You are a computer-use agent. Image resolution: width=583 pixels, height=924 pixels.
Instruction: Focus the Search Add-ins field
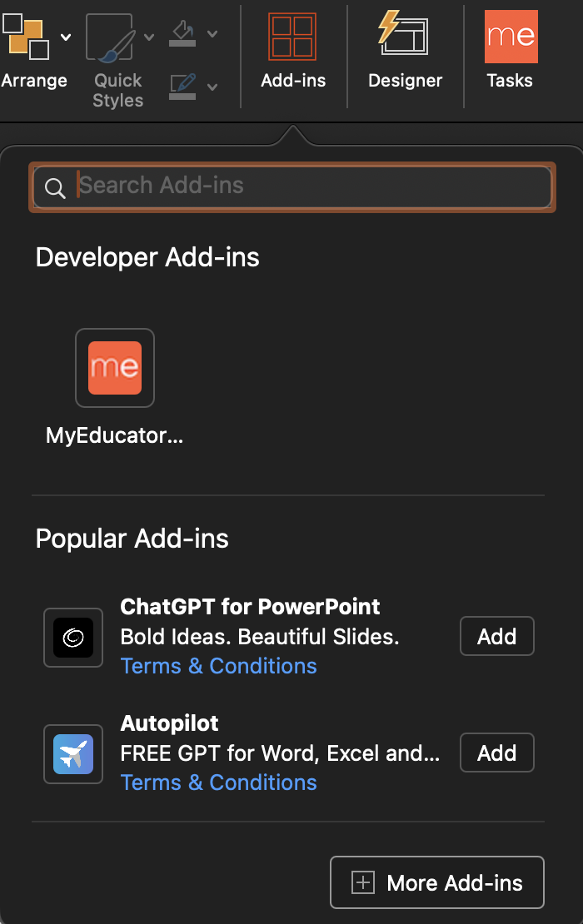(292, 187)
